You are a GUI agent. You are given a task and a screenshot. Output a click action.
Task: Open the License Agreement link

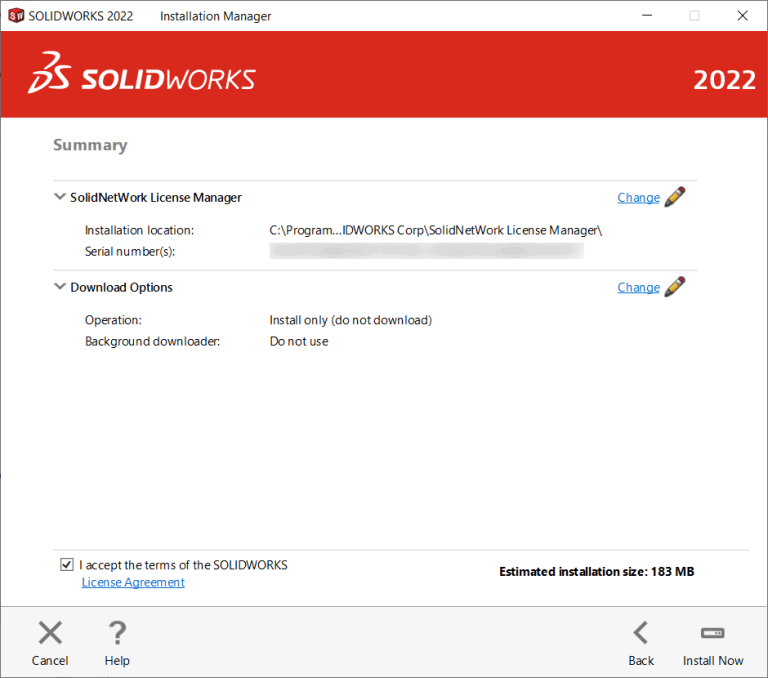(x=133, y=582)
